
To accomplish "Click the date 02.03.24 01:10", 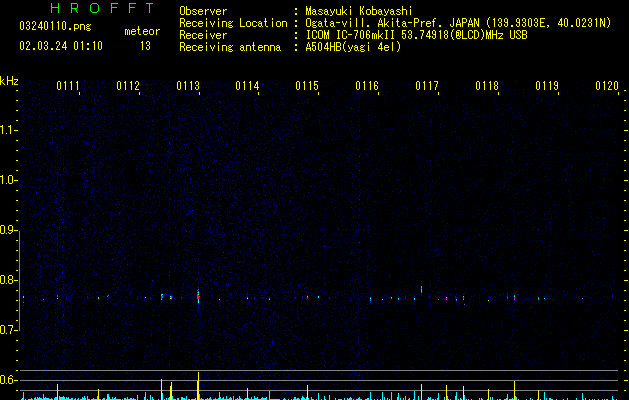I will (x=61, y=46).
